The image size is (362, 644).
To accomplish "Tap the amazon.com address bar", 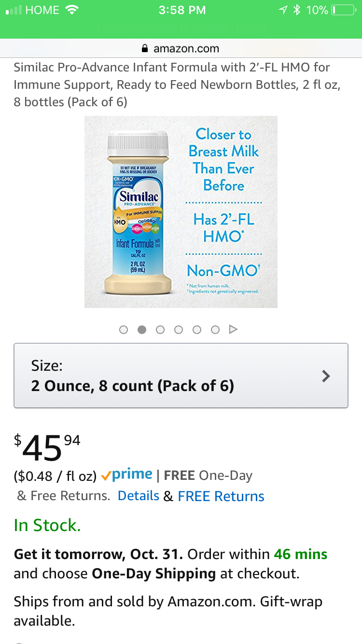I will pos(181,49).
